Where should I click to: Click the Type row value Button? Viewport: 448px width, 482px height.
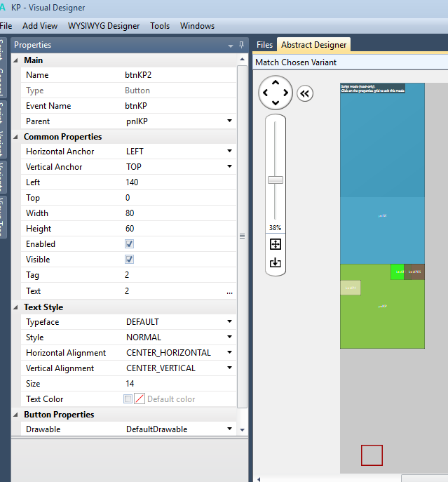[137, 91]
